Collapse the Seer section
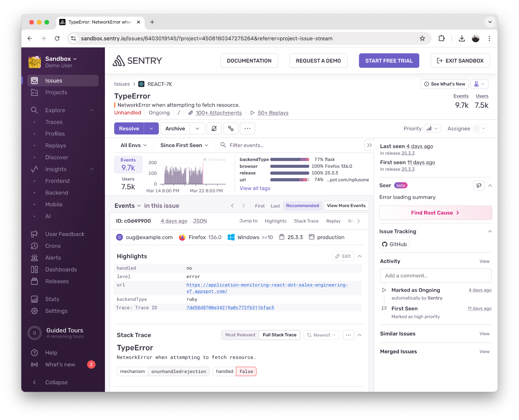 pyautogui.click(x=490, y=186)
